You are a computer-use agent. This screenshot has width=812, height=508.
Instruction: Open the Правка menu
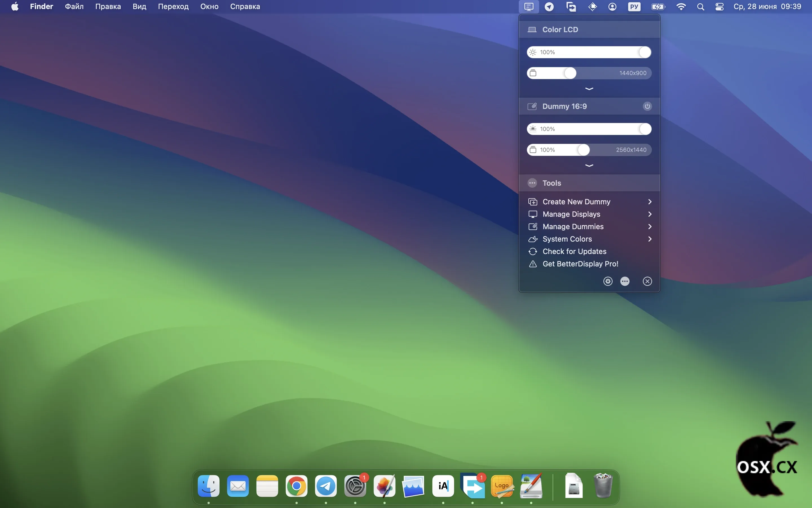point(108,7)
